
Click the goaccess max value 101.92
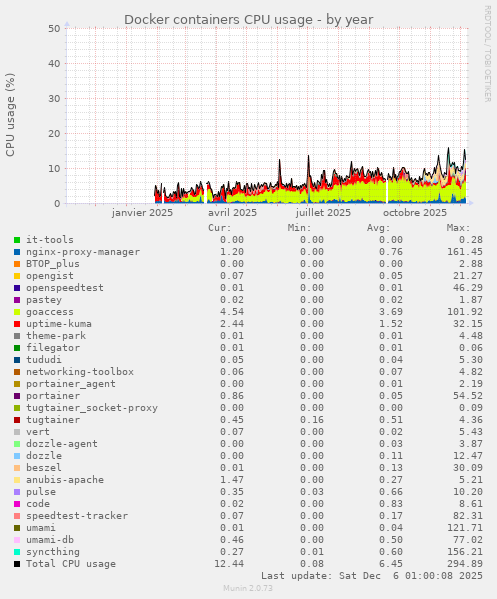pyautogui.click(x=465, y=312)
